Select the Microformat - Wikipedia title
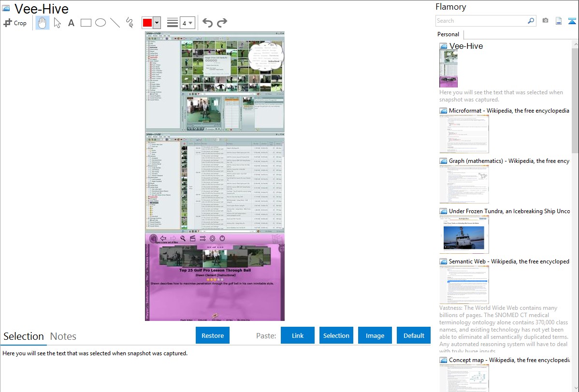This screenshot has height=392, width=579. coord(509,111)
